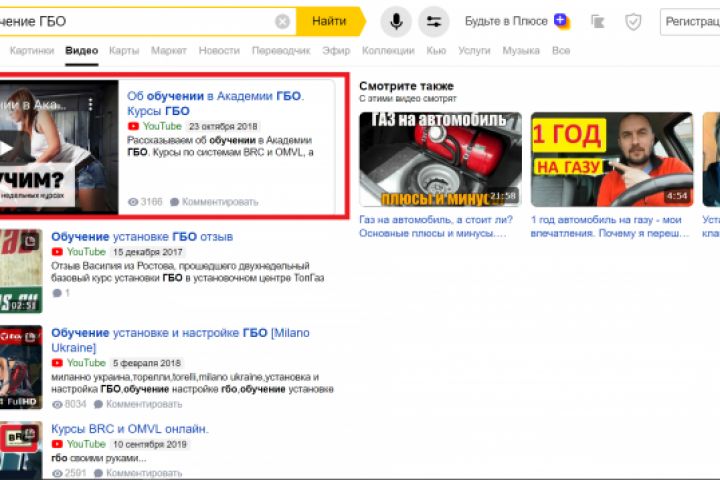Click YouTube icon under Академии ГБО result
Viewport: 720px width, 480px height.
click(x=133, y=126)
